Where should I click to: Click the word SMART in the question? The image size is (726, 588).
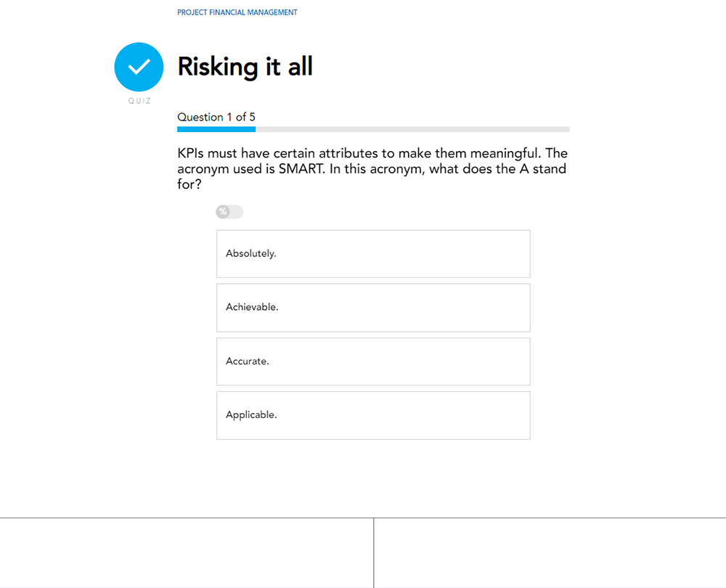click(301, 169)
